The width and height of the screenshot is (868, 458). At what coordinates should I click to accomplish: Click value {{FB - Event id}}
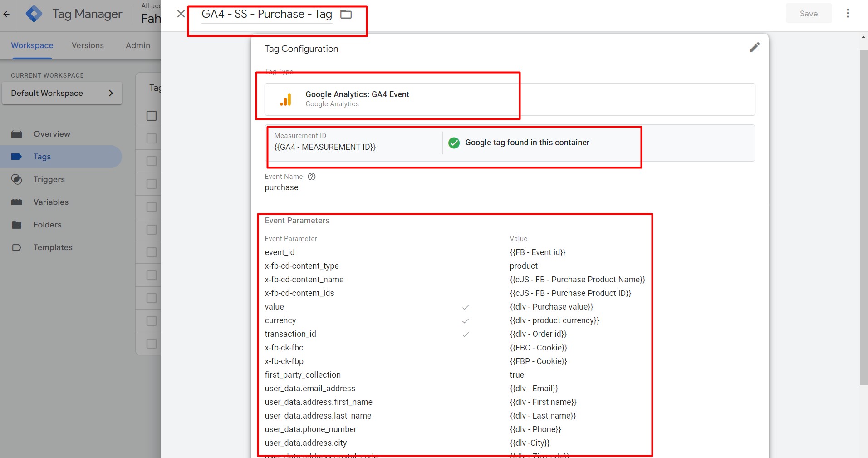(538, 252)
